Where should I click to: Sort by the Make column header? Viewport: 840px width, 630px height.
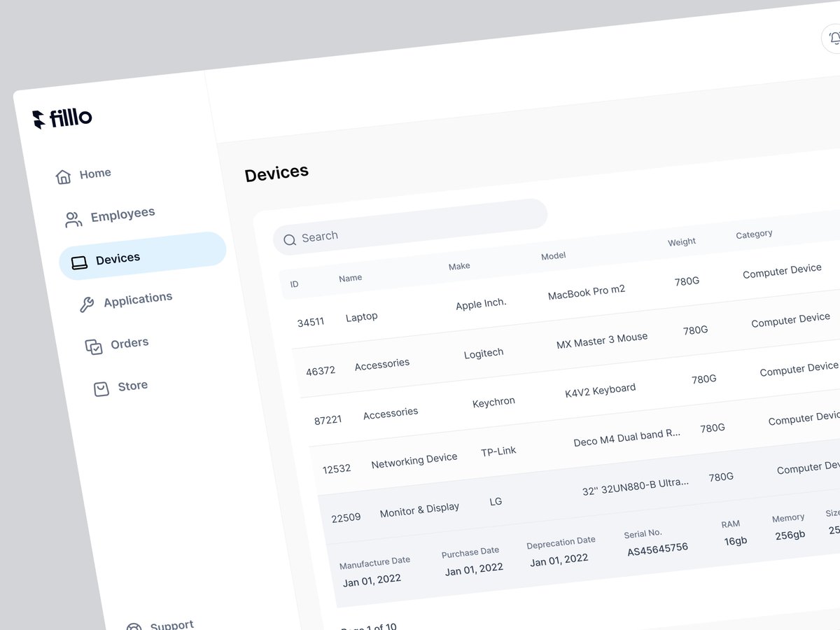(459, 266)
